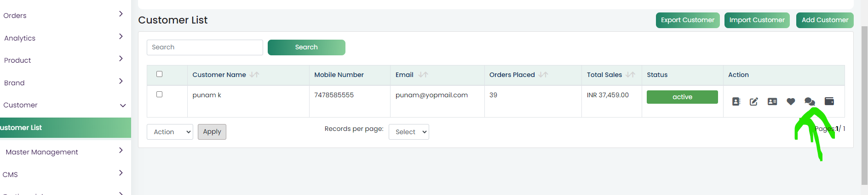Viewport: 868px width, 195px height.
Task: Open the Action bulk dropdown
Action: [170, 132]
